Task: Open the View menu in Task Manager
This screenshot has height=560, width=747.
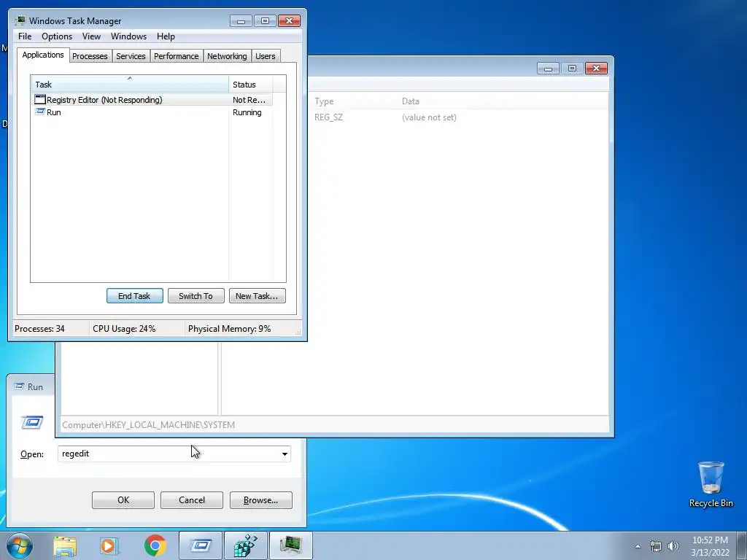Action: click(x=91, y=36)
